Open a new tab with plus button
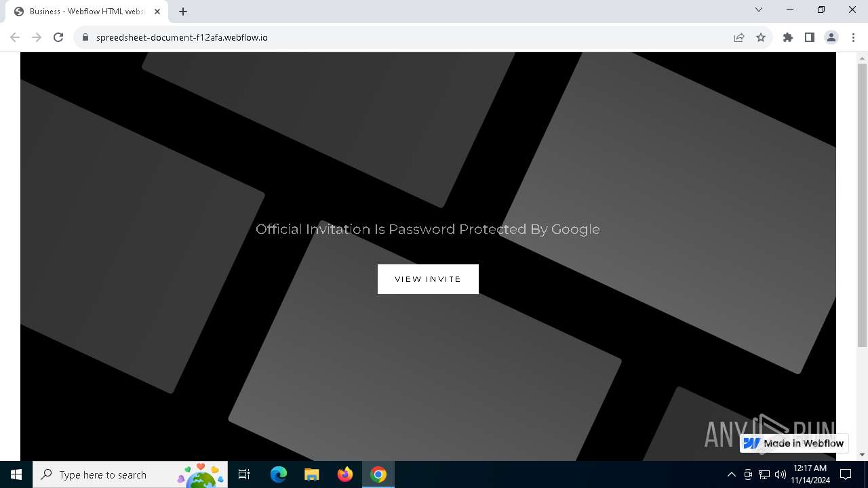This screenshot has height=488, width=868. 183,12
